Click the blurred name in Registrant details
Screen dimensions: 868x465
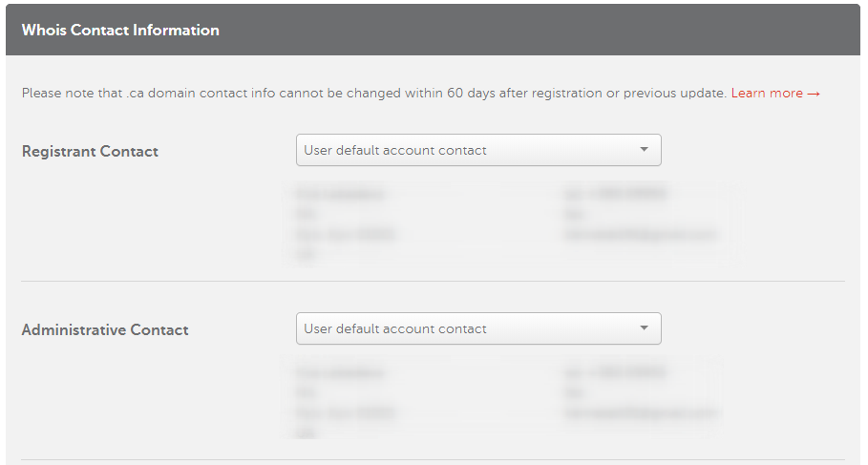click(340, 194)
